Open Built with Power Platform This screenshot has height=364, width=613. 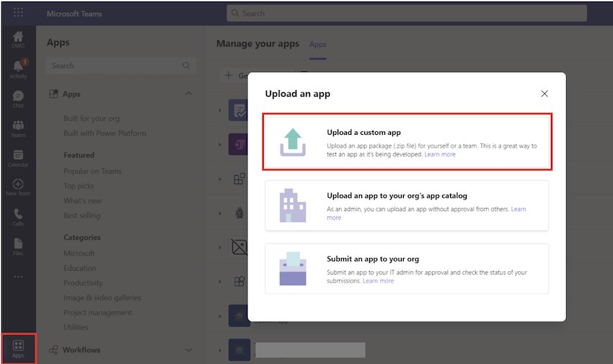(105, 133)
